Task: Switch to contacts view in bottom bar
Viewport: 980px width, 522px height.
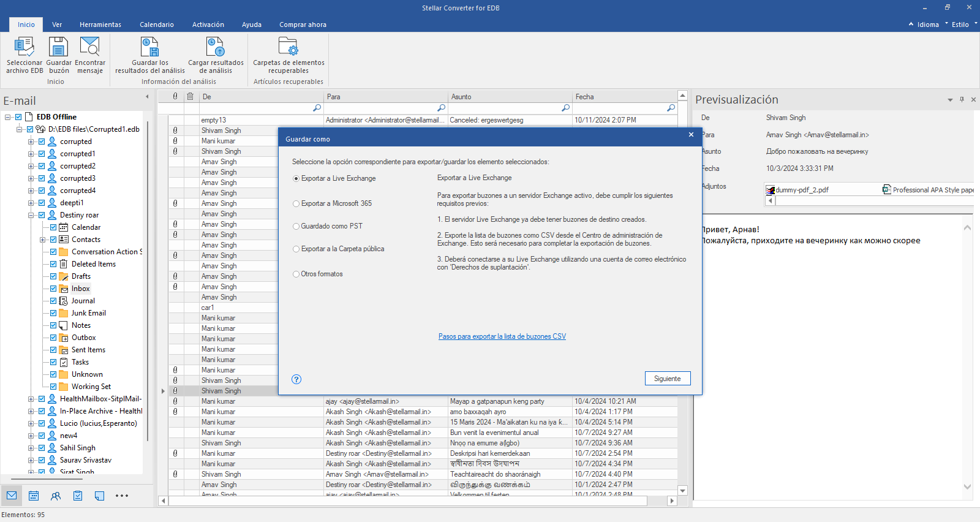Action: [x=56, y=496]
